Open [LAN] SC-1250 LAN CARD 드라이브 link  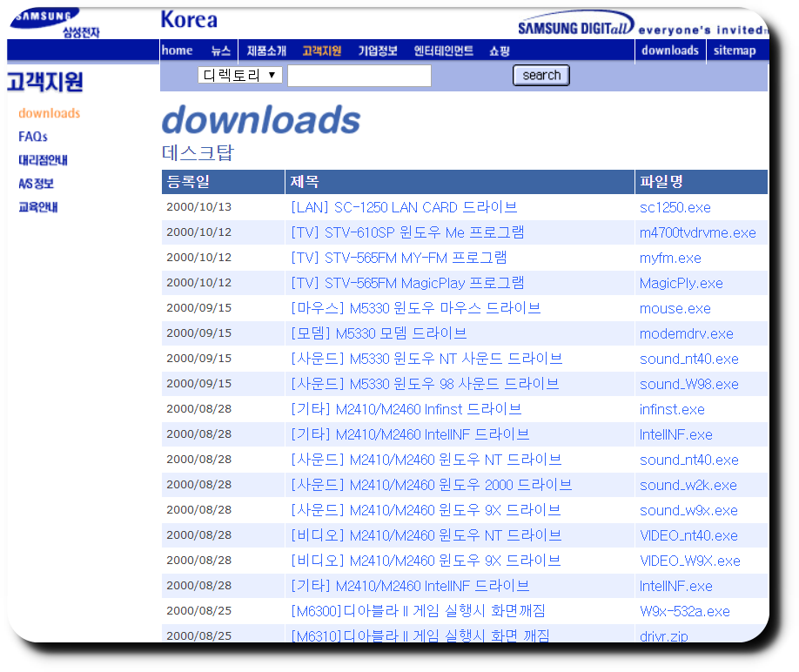[404, 207]
